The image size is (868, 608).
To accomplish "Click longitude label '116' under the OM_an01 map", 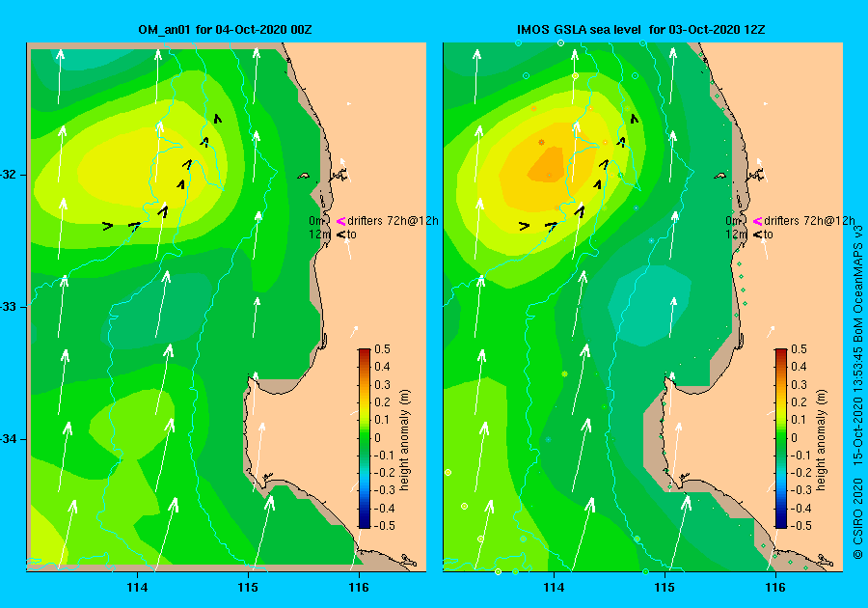I will coord(359,588).
